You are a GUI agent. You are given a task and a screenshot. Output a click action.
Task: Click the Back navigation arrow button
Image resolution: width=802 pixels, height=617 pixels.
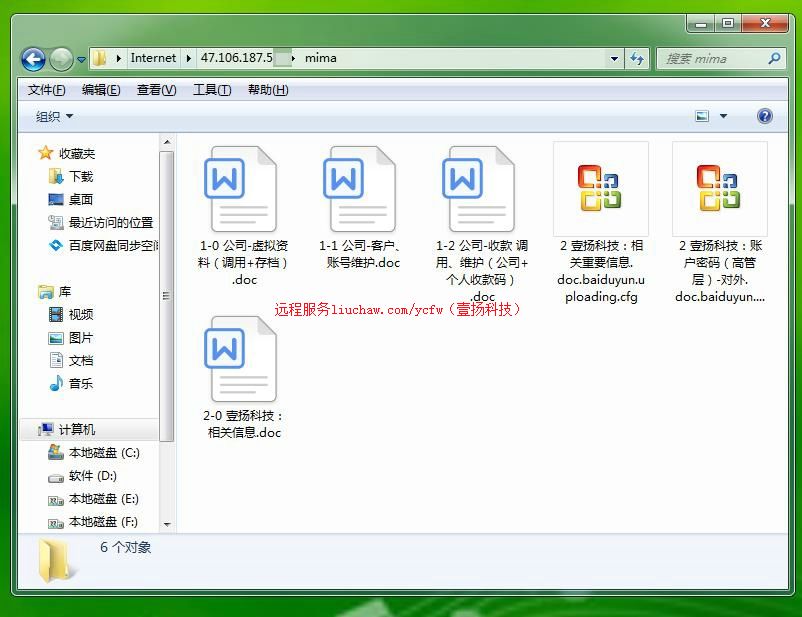point(33,59)
